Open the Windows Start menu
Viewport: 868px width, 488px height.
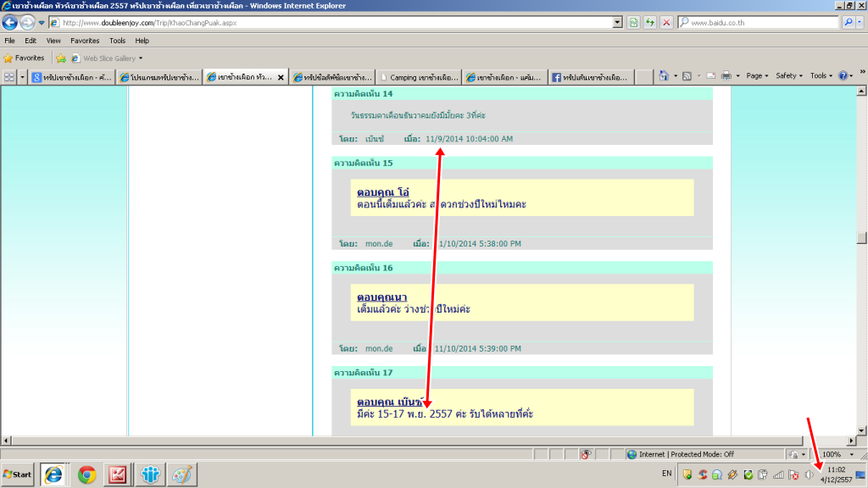pos(18,474)
